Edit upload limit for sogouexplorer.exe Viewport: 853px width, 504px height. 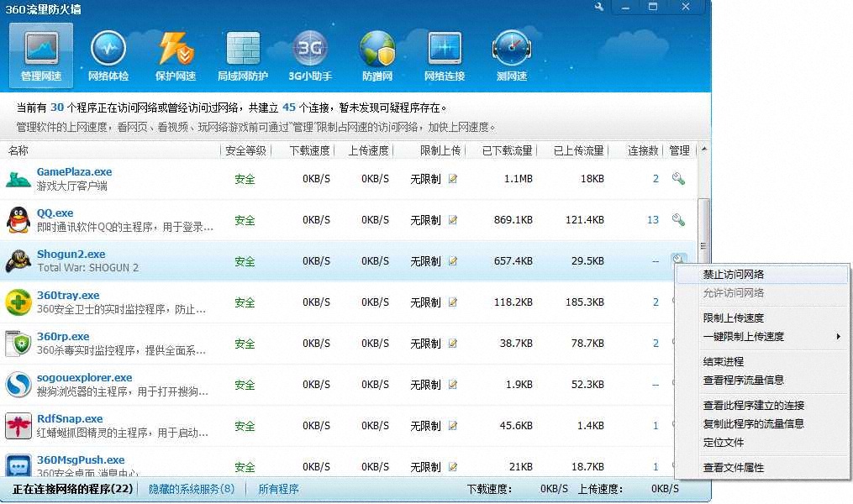[453, 385]
